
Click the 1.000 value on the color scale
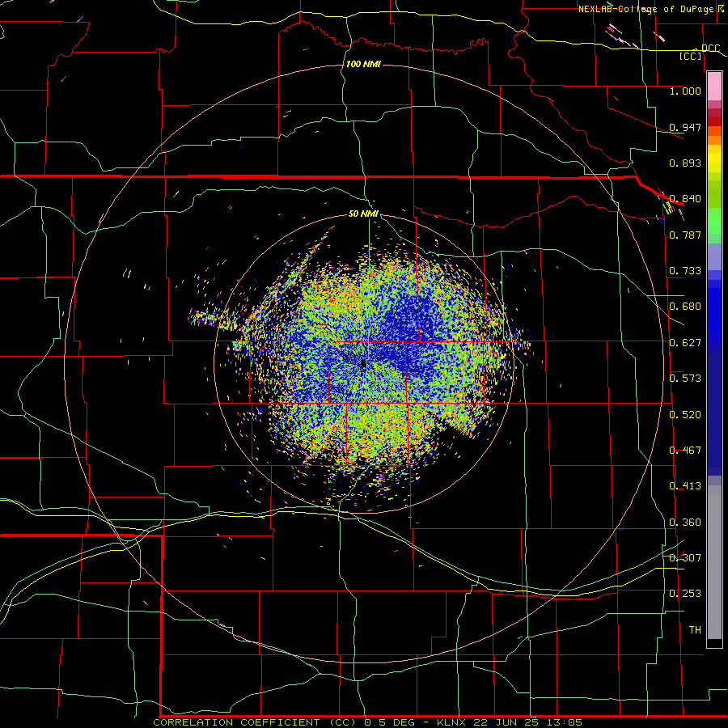685,91
